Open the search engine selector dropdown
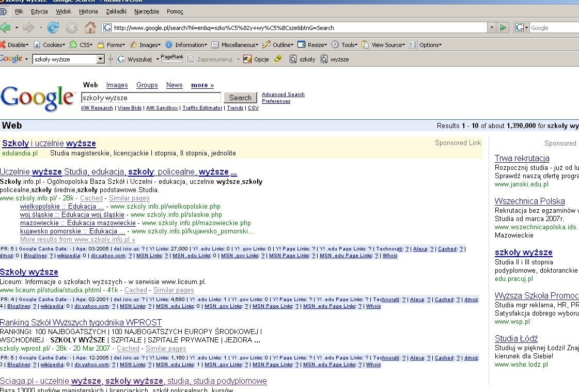The width and height of the screenshot is (579, 392). [x=526, y=28]
